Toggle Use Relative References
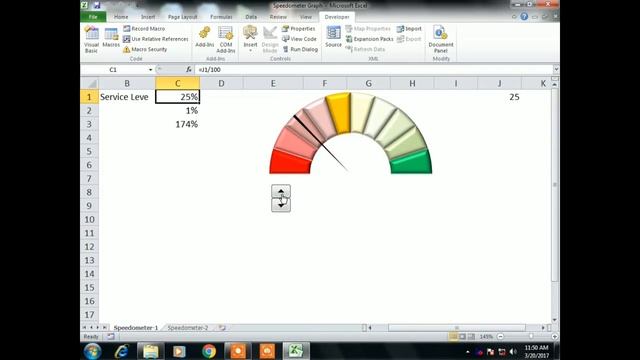 156,39
